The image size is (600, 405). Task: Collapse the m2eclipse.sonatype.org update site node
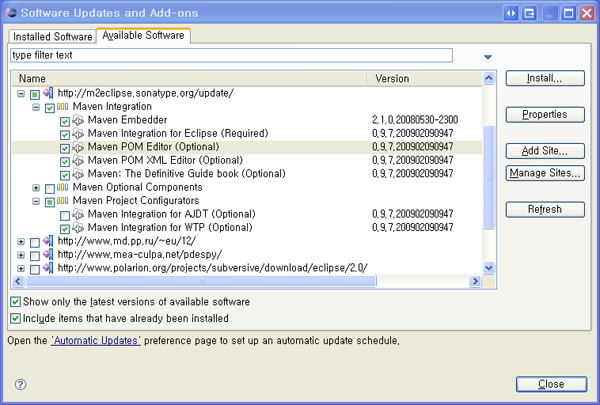pos(21,93)
